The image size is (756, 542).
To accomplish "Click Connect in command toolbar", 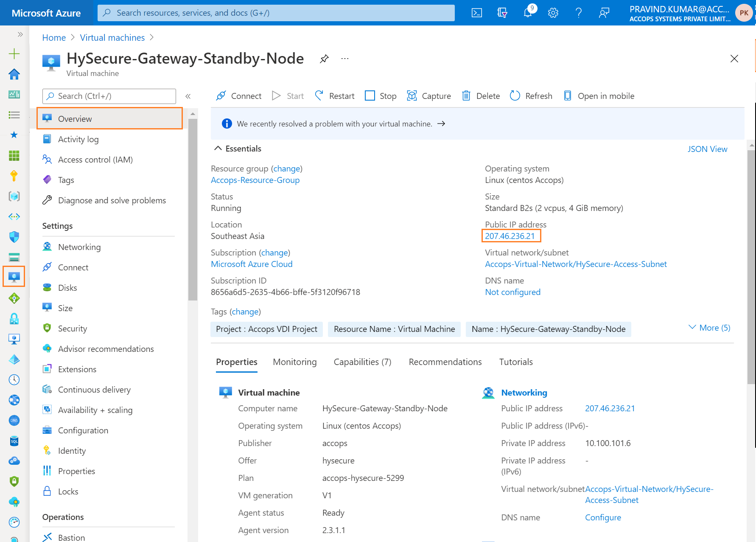I will (x=239, y=96).
